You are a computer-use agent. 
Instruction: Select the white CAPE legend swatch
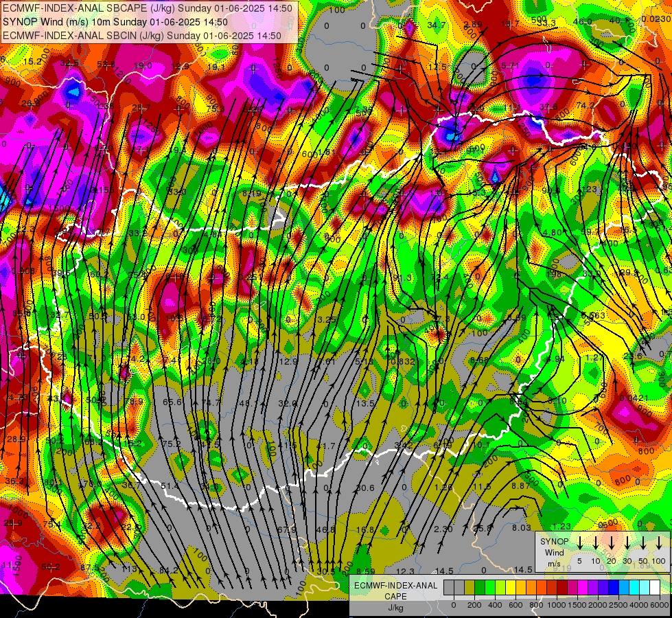pyautogui.click(x=655, y=588)
